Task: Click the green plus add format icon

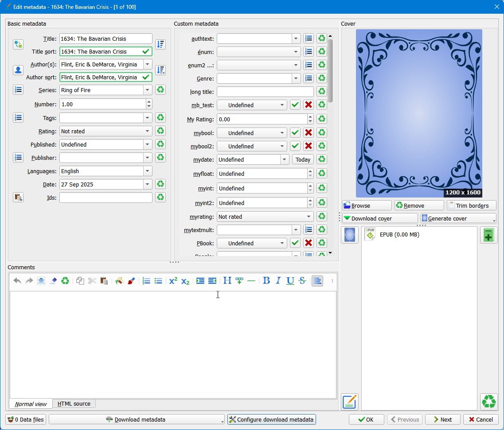Action: (488, 235)
